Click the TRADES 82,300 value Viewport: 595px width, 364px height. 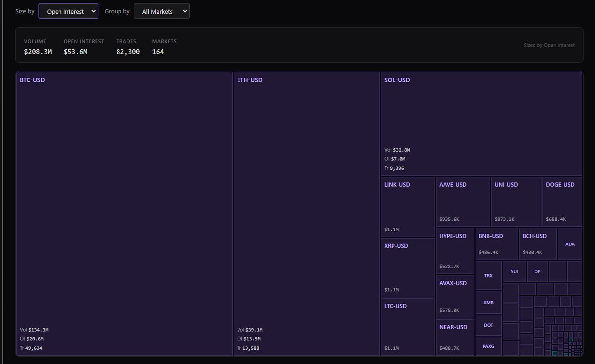click(128, 52)
